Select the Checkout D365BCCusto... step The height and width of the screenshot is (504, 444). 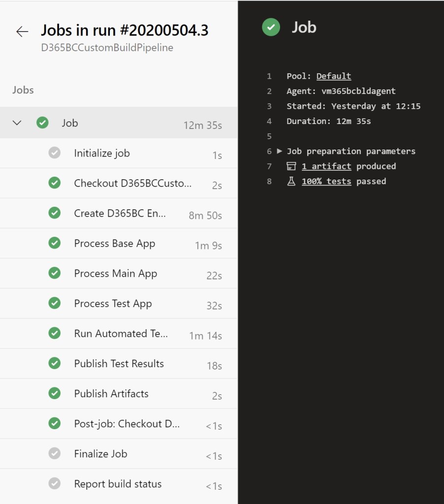pyautogui.click(x=132, y=184)
